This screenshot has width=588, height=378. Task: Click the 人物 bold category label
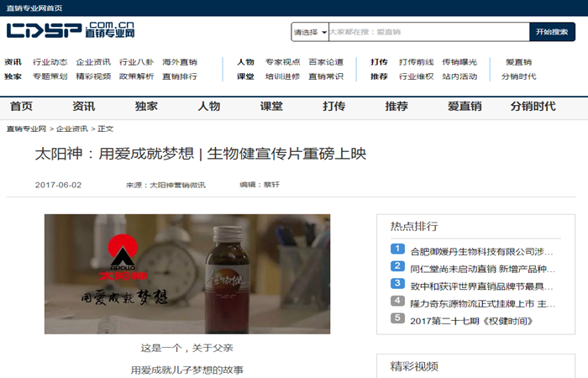pos(245,62)
